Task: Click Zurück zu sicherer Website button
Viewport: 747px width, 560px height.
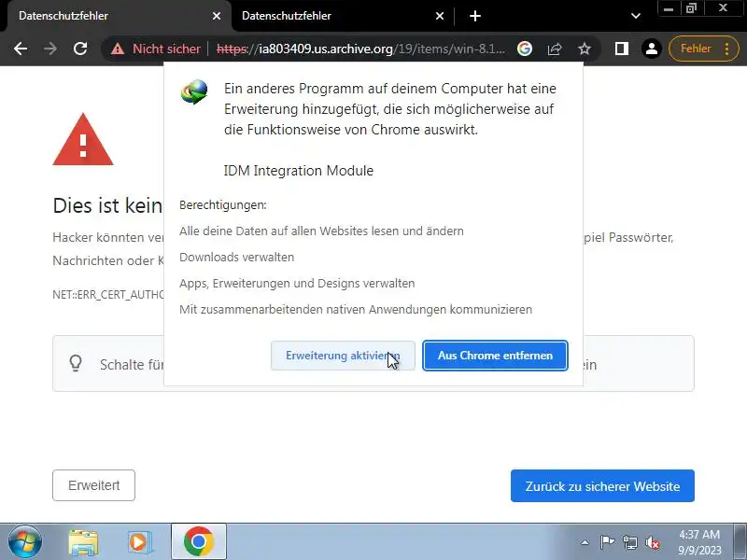Action: [602, 485]
